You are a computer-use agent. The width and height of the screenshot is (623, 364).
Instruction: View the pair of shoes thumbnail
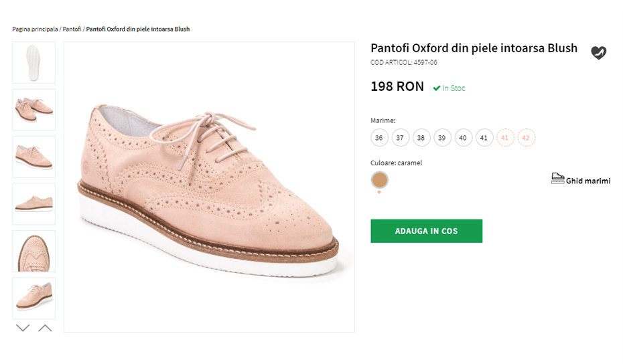[33, 110]
